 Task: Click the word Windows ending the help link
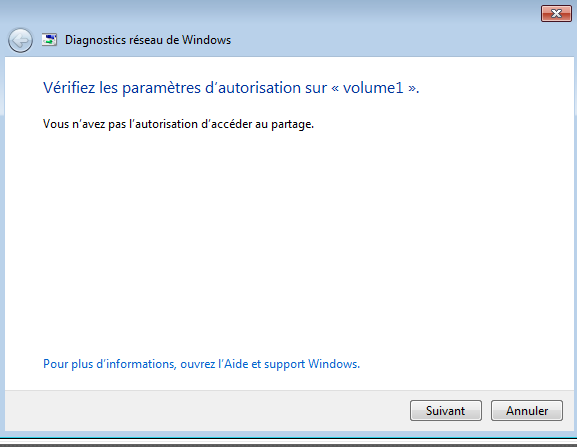333,364
